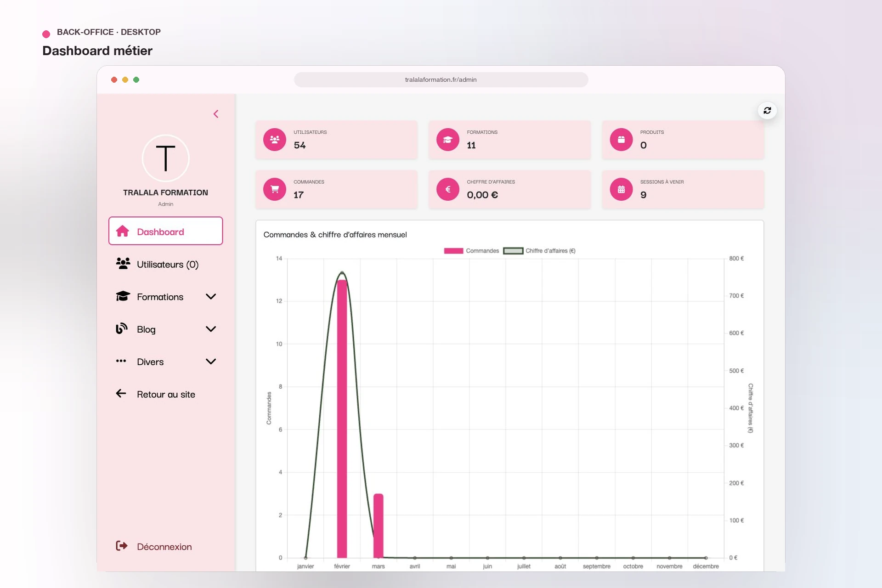Click the Utilisateurs card people icon
The height and width of the screenshot is (588, 882).
pyautogui.click(x=275, y=140)
